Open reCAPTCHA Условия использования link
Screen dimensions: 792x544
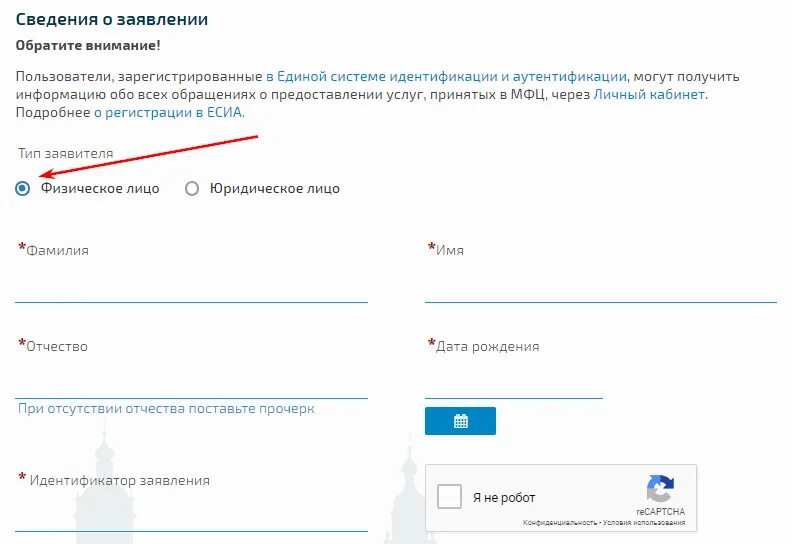pyautogui.click(x=644, y=523)
